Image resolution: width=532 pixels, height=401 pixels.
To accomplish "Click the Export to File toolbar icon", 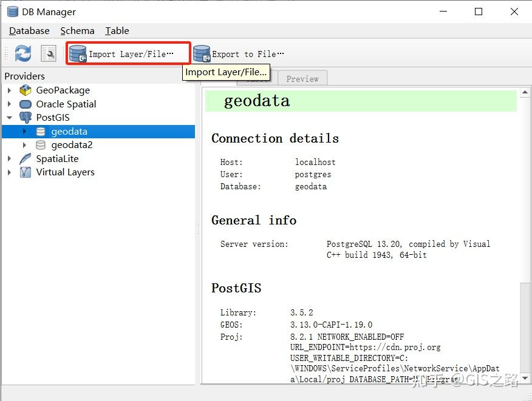I will (x=201, y=53).
